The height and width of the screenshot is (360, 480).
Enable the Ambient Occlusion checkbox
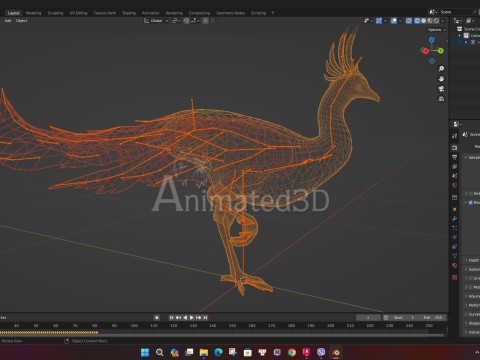click(x=470, y=193)
